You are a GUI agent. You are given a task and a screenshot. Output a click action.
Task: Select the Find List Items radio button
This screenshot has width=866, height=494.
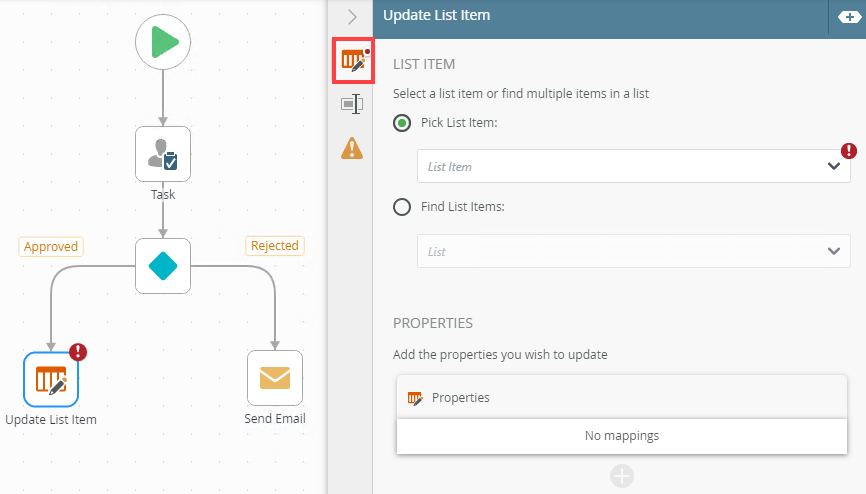(402, 207)
